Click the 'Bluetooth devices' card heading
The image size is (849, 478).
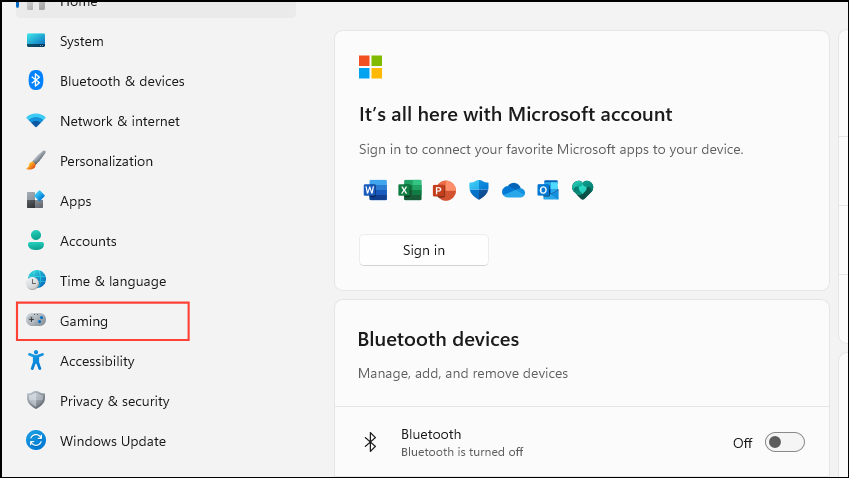tap(438, 339)
